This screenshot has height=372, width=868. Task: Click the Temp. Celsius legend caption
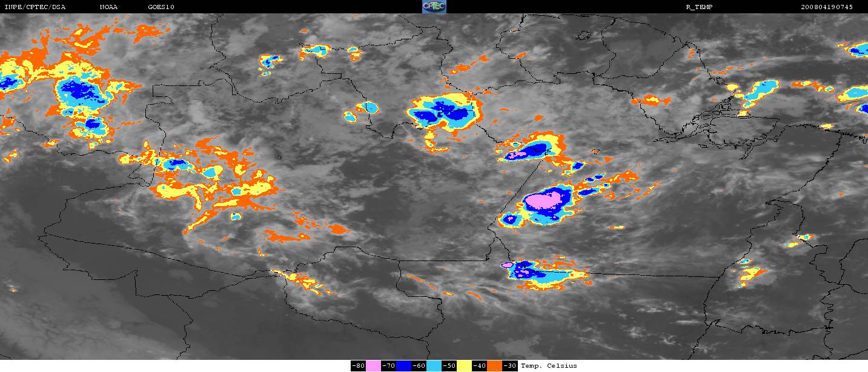(549, 366)
